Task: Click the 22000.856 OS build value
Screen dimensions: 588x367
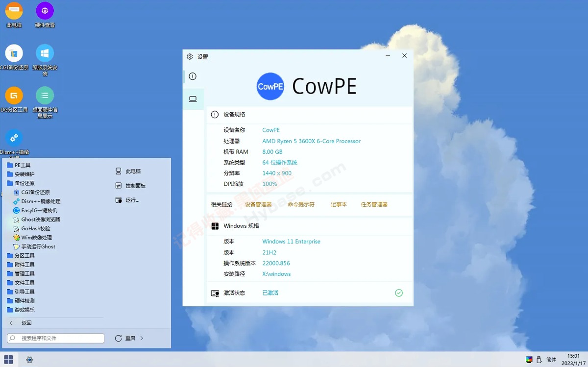Action: [x=276, y=263]
